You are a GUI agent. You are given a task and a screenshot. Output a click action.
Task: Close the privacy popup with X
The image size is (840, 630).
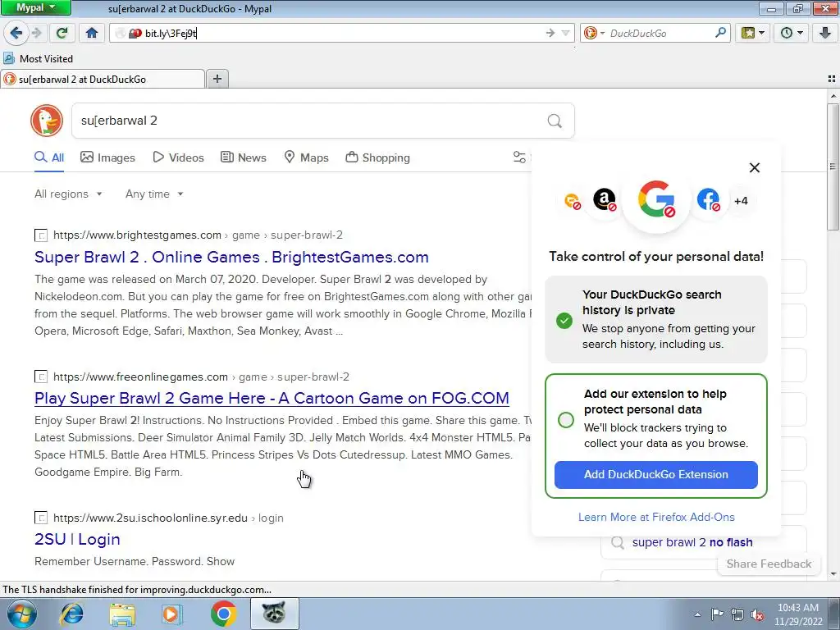coord(755,167)
